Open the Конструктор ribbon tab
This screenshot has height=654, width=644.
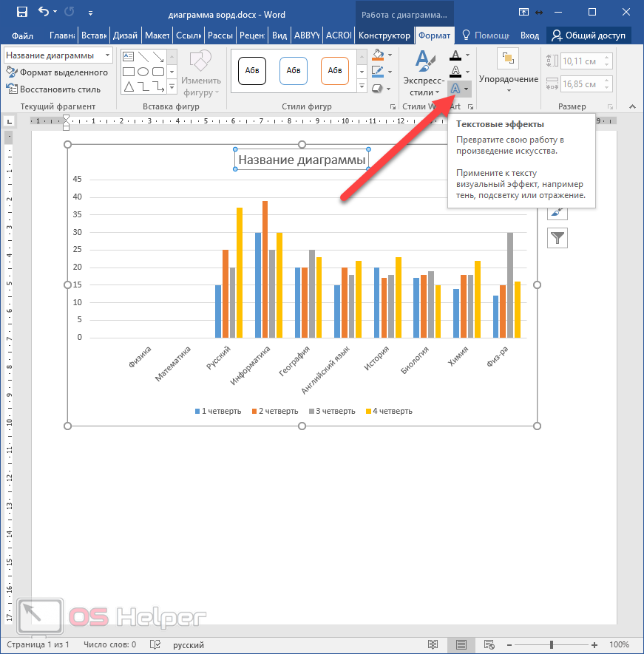383,35
